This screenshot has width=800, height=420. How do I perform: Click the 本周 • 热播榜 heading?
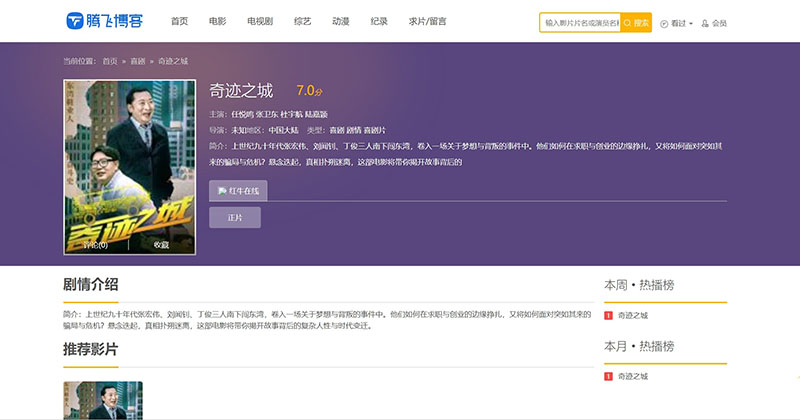pyautogui.click(x=639, y=285)
